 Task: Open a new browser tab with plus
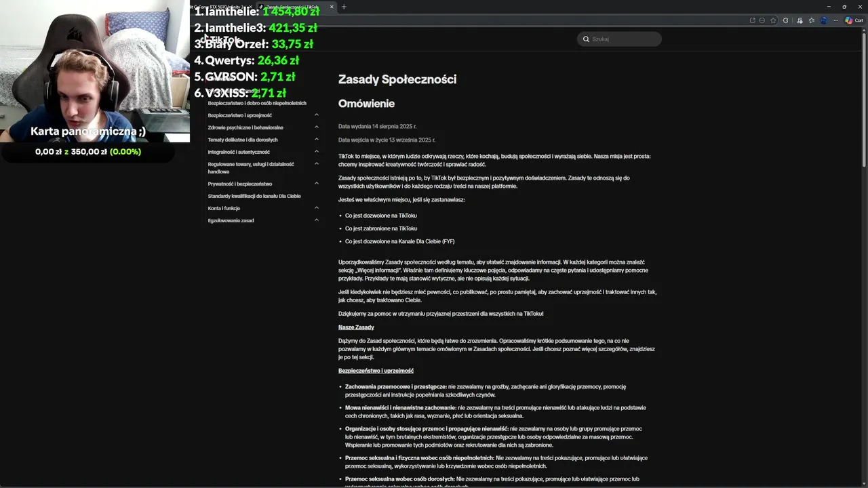[344, 7]
